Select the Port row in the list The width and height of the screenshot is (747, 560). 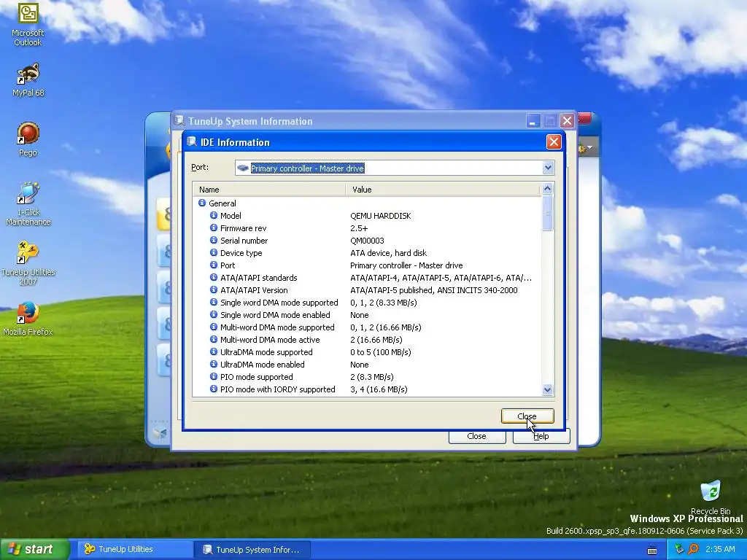pos(367,265)
